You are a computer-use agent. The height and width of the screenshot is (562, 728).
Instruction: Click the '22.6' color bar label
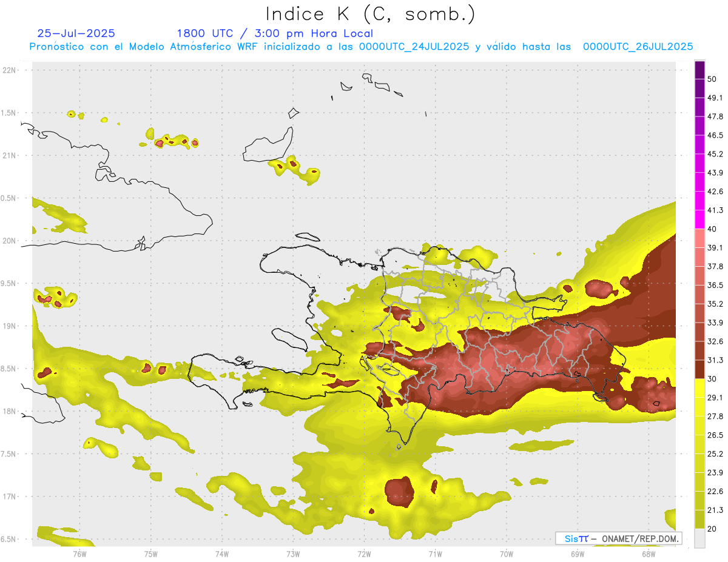[x=715, y=491]
